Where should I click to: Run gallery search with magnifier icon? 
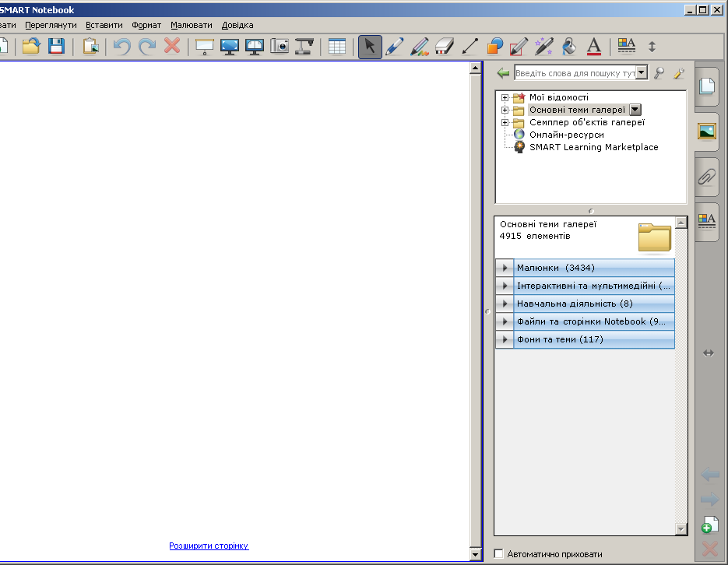pos(659,73)
